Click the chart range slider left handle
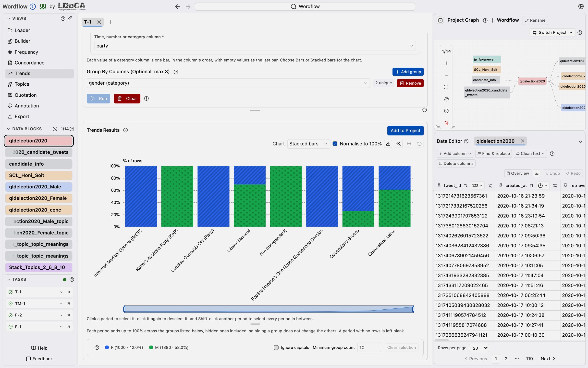This screenshot has width=588, height=368. tap(124, 309)
